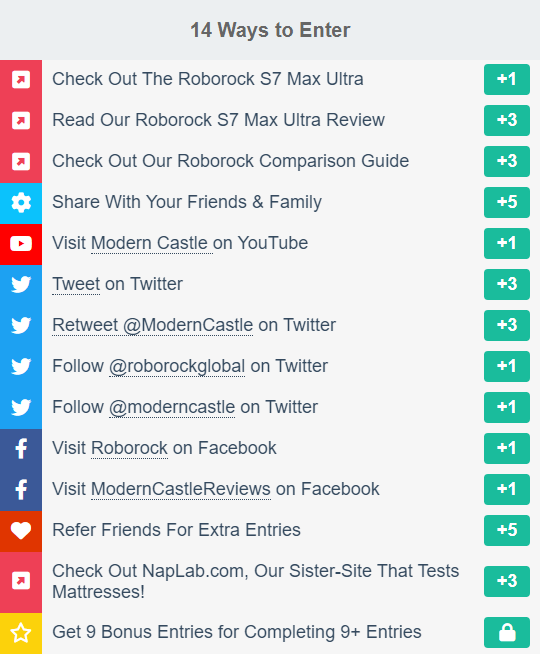This screenshot has height=654, width=540.
Task: Click the +5 button for Share With Your Friends
Action: (507, 202)
